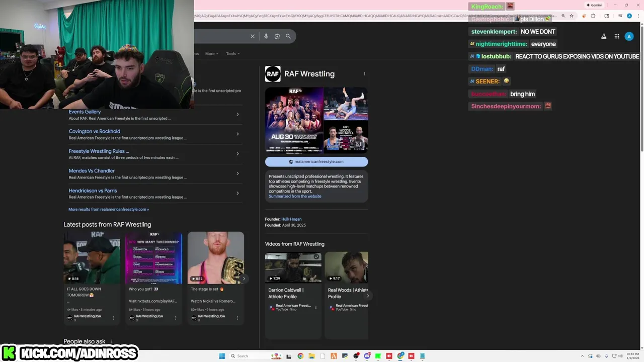Open the Mendes Vs Chandler link
Viewport: 644px width, 362px height.
point(92,171)
